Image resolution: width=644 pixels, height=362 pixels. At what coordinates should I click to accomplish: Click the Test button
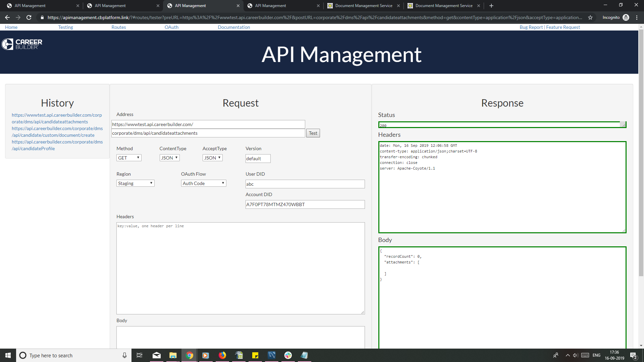313,133
